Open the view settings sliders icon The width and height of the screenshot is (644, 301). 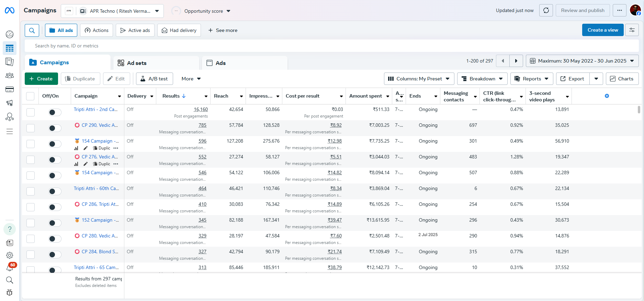click(632, 30)
